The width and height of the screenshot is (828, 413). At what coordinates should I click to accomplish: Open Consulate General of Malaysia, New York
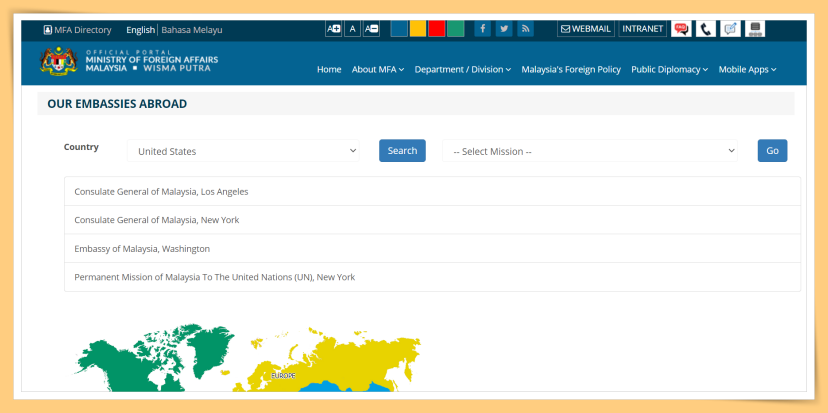pyautogui.click(x=432, y=220)
